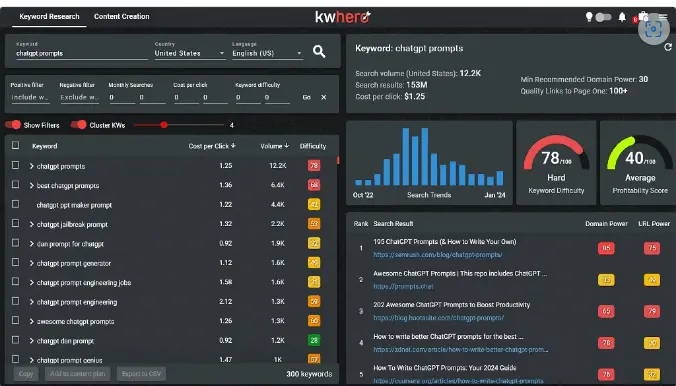Toggle the Show Filters switch

click(13, 125)
